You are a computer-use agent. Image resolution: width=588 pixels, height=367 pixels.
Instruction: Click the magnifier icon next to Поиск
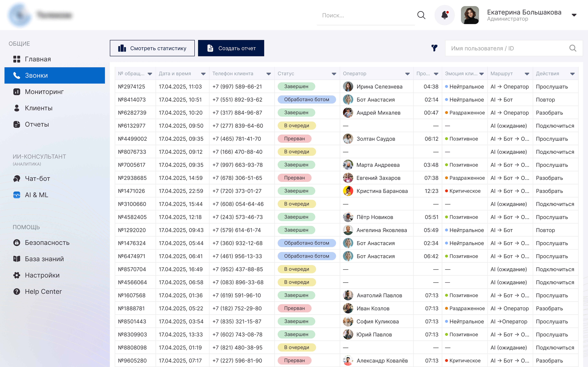click(421, 15)
